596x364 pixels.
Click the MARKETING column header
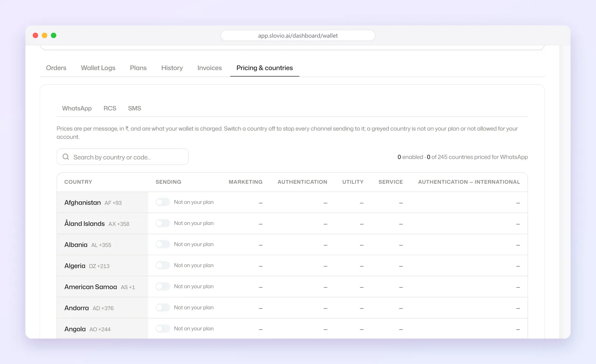point(245,182)
